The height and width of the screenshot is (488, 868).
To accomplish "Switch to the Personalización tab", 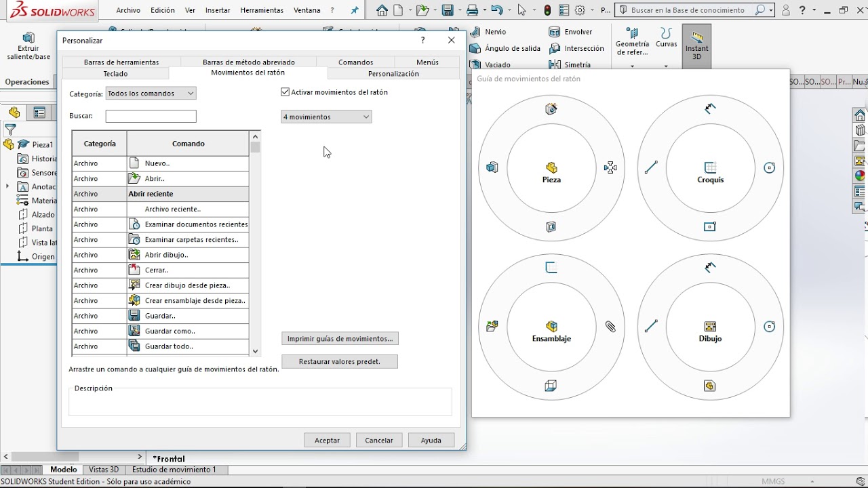I will coord(393,73).
